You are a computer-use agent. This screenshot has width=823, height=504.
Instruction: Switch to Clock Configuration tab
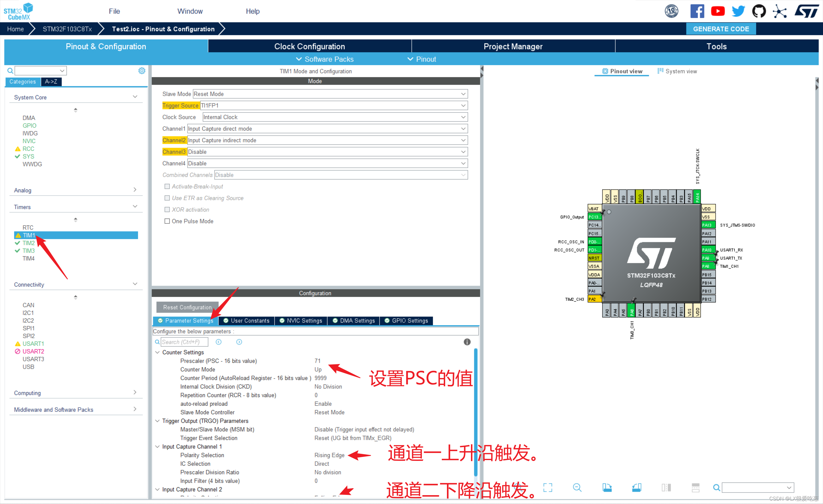coord(310,47)
